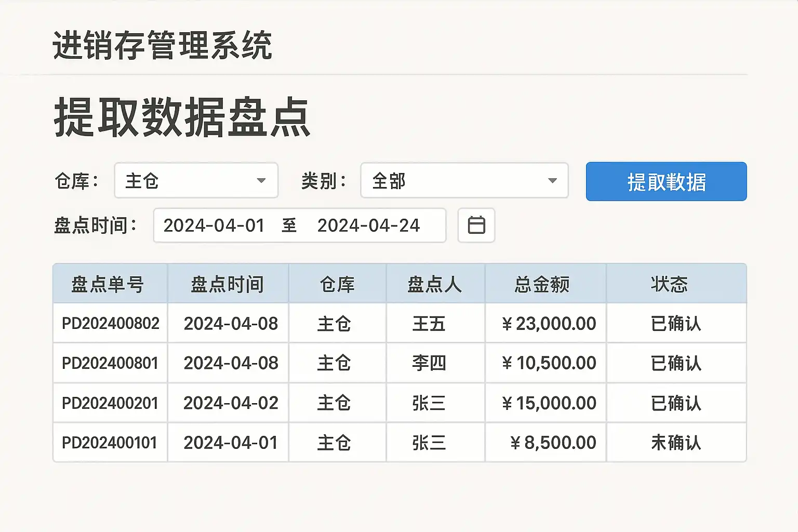The width and height of the screenshot is (798, 532).
Task: Click the 总金额 column header
Action: (542, 284)
